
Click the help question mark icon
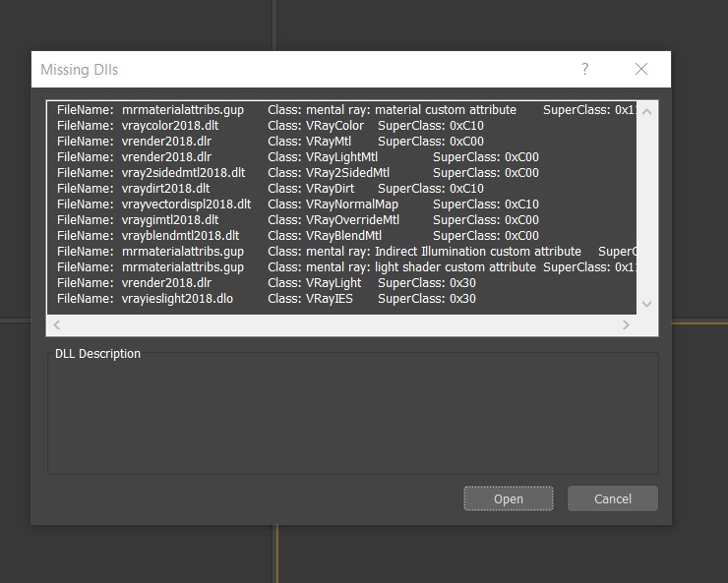pyautogui.click(x=585, y=69)
